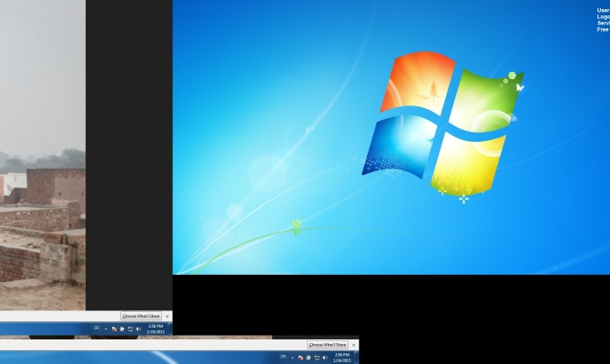Open the 2:56 PM clock in lower taskbar
This screenshot has width=610, height=364.
pyautogui.click(x=341, y=357)
